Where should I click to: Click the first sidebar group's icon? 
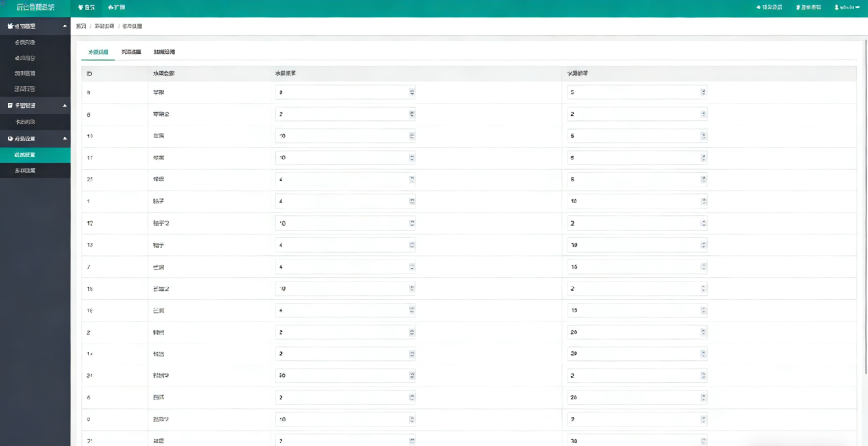coord(9,26)
